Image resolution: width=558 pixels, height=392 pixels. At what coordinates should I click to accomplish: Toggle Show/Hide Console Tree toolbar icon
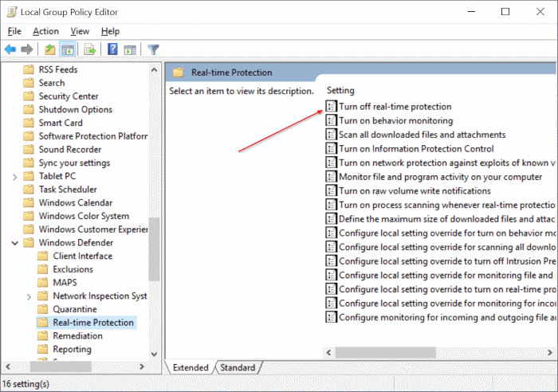point(67,49)
